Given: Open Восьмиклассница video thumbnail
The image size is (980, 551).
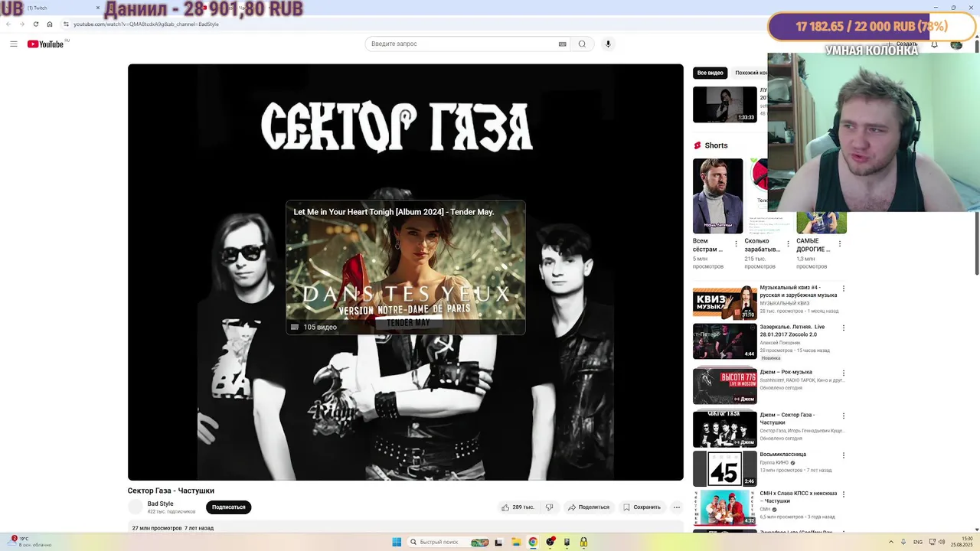Looking at the screenshot, I should coord(724,468).
